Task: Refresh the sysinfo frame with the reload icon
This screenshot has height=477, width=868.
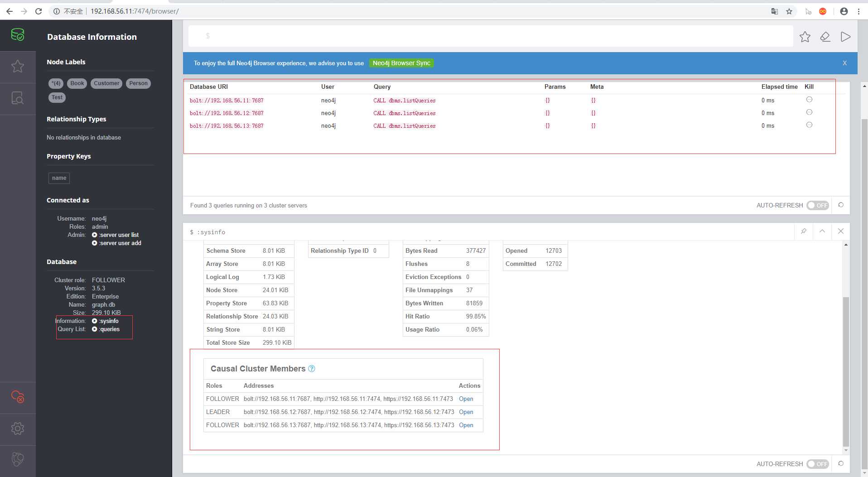Action: (841, 464)
